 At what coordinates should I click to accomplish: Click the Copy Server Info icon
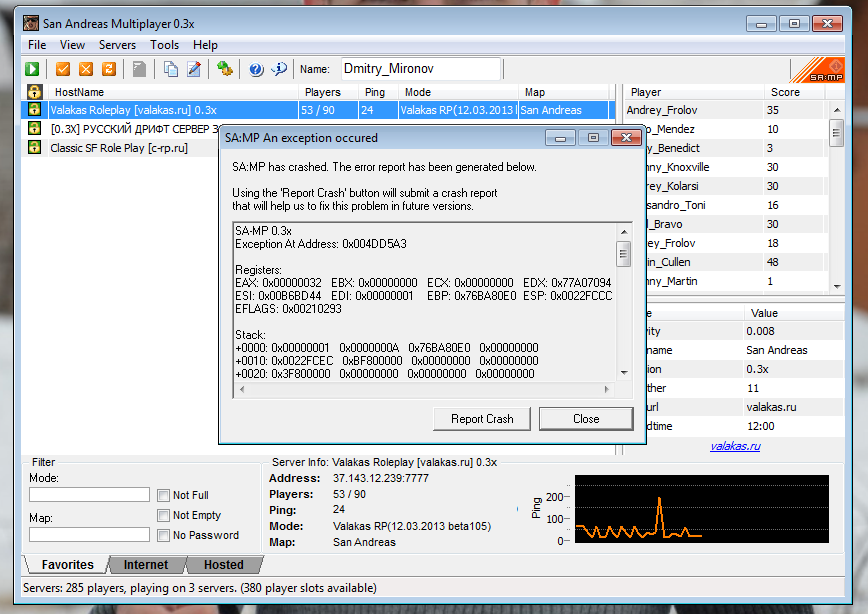click(x=170, y=69)
